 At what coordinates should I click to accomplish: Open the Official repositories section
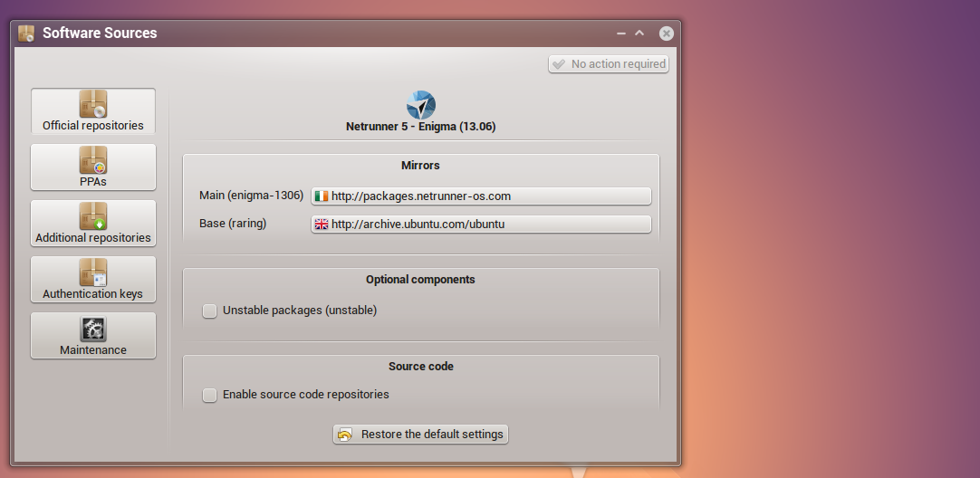(x=93, y=110)
